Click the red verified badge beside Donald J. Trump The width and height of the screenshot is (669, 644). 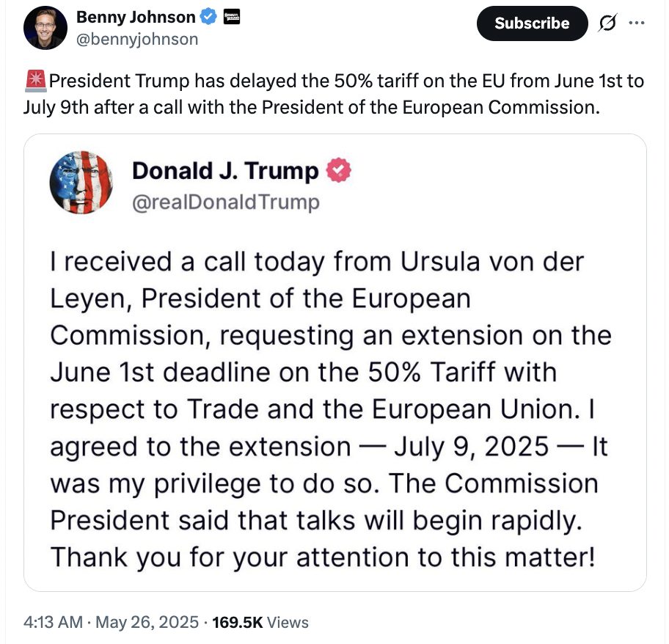pos(338,171)
